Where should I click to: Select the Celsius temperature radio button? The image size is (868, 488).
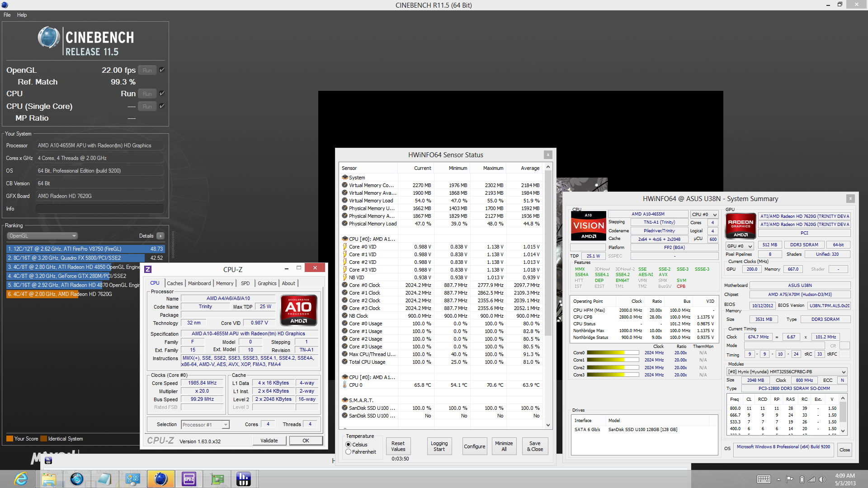[349, 445]
